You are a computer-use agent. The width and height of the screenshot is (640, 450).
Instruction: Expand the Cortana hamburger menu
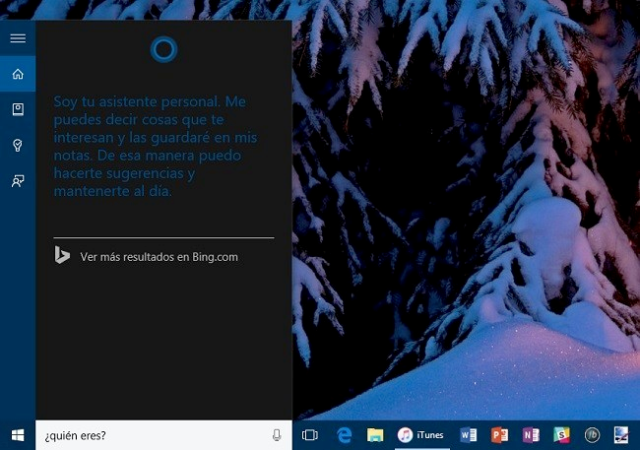(17, 38)
